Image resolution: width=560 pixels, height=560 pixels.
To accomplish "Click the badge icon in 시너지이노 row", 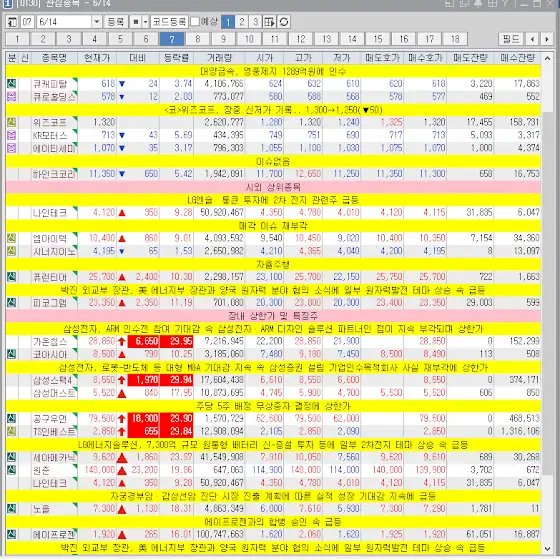I will click(11, 251).
